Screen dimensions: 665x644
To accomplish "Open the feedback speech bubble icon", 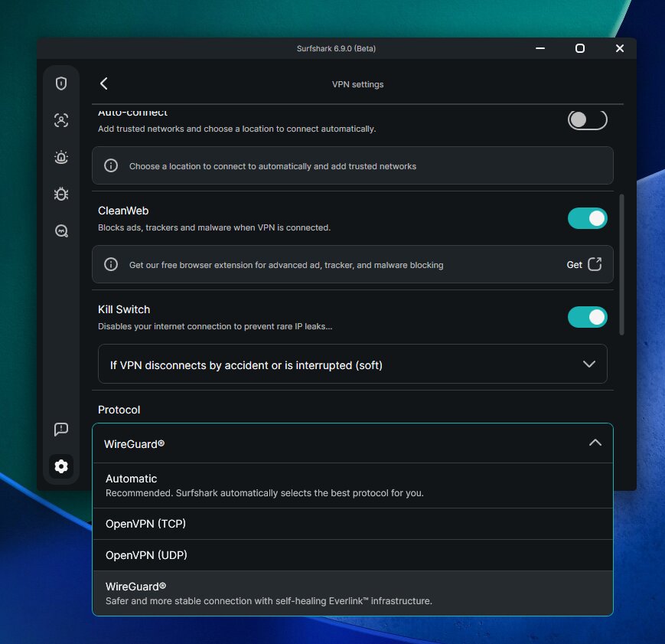I will pos(61,429).
